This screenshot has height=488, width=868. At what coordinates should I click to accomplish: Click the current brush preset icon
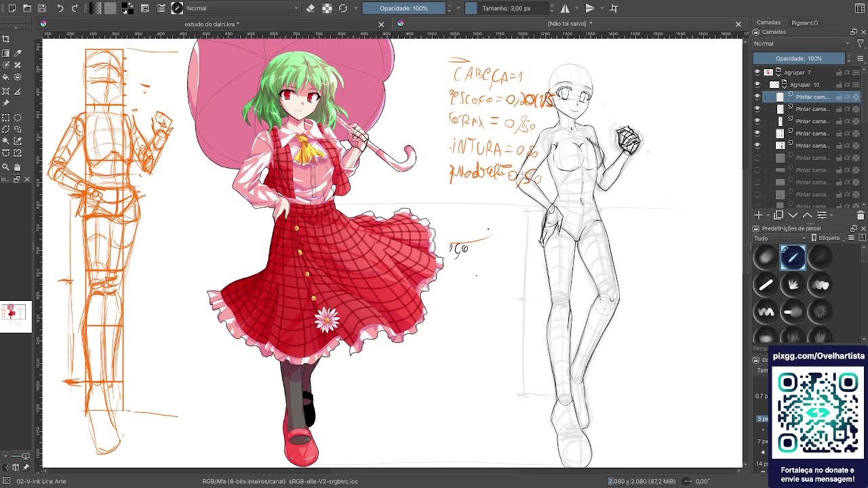pos(177,8)
